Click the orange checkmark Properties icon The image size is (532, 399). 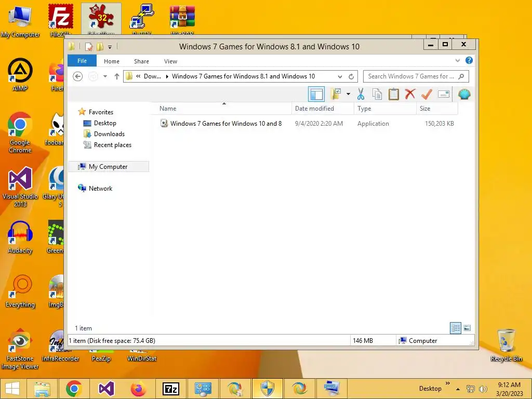427,94
